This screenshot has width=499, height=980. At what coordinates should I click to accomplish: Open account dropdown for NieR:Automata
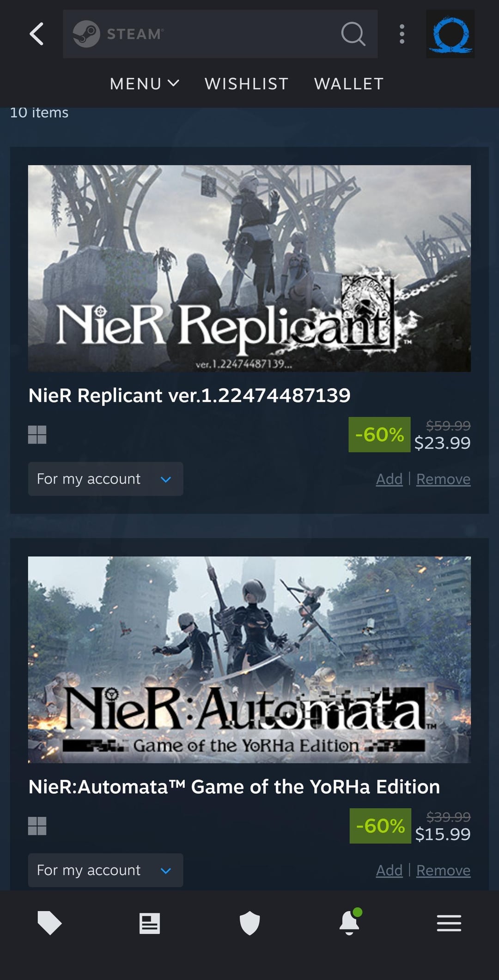point(105,870)
